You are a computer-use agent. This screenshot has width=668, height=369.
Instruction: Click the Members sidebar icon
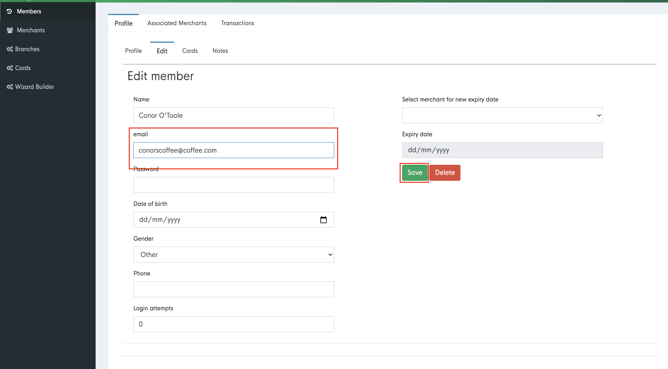(x=9, y=12)
